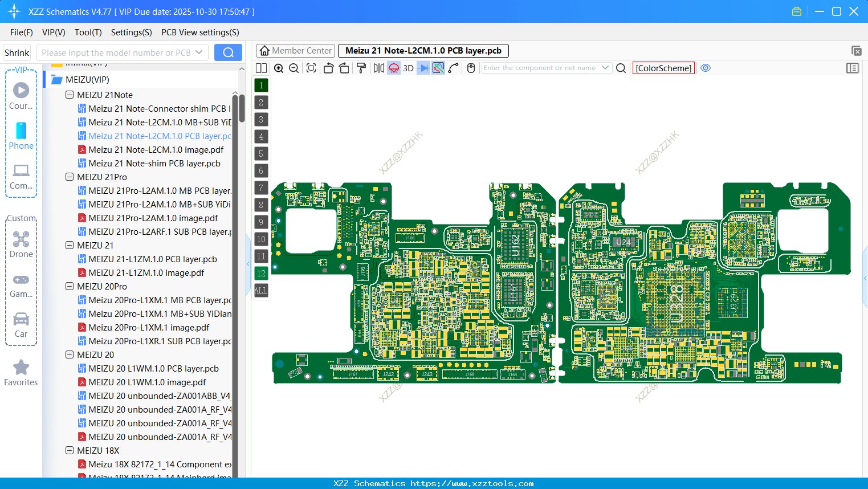Collapse the MEIZU 21Note tree node
This screenshot has height=489, width=868.
pyautogui.click(x=69, y=95)
